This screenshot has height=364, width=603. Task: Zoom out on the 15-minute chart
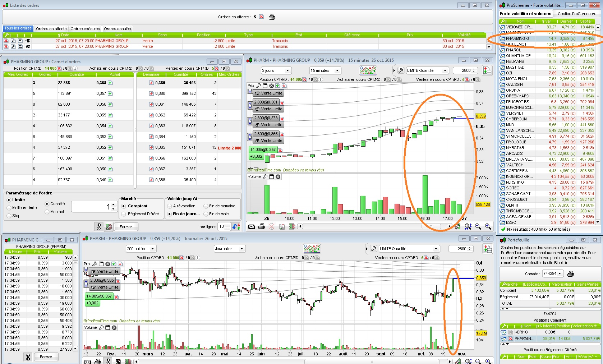pos(478,226)
